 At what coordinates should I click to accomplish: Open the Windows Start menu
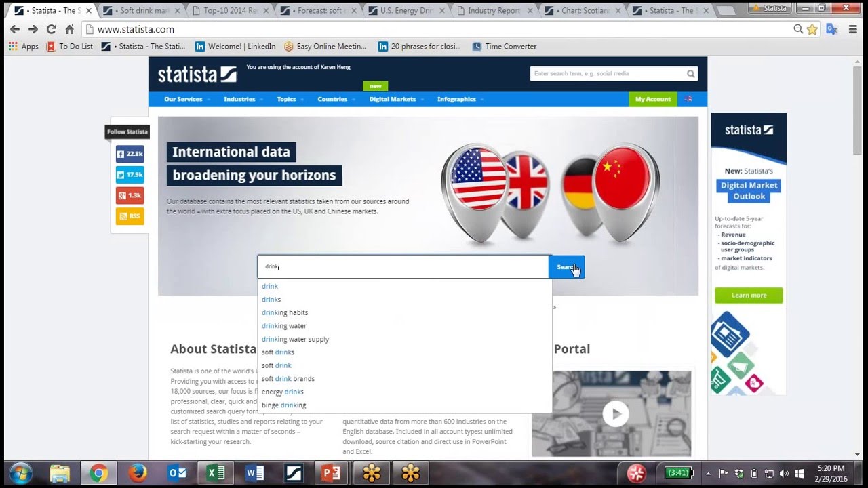tap(22, 472)
